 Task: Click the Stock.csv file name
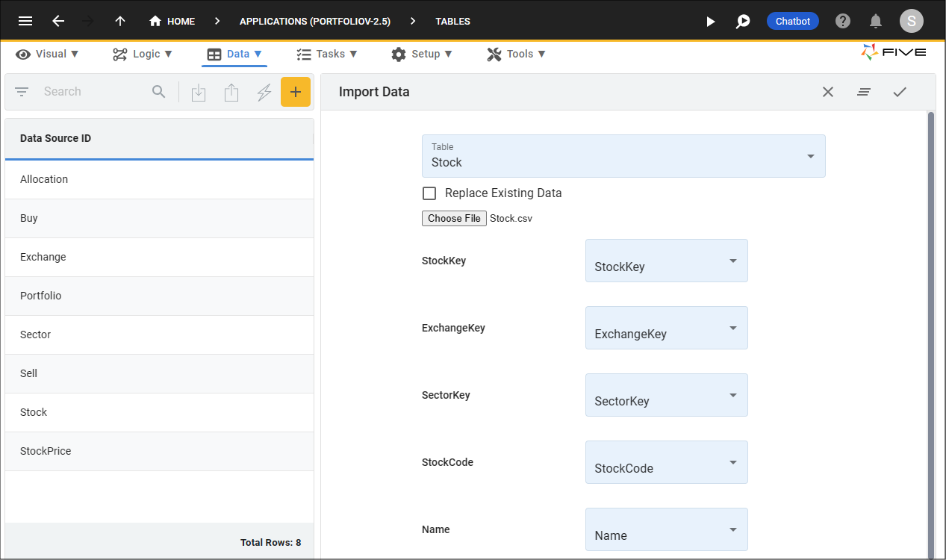(511, 219)
